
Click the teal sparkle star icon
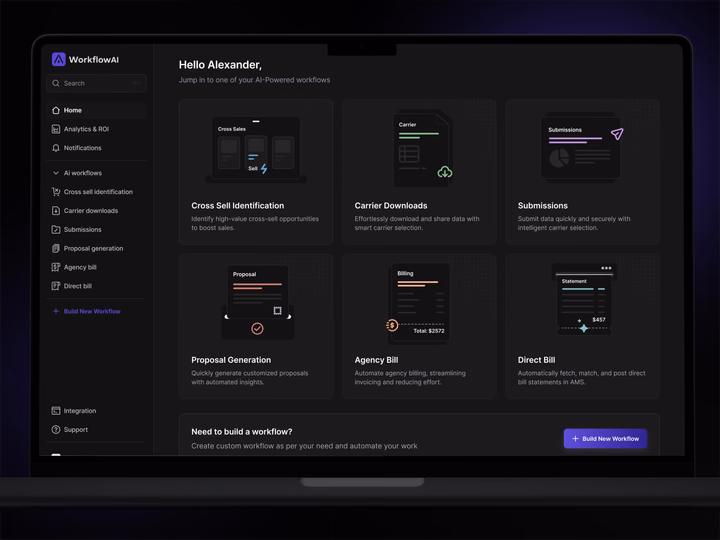click(x=584, y=328)
